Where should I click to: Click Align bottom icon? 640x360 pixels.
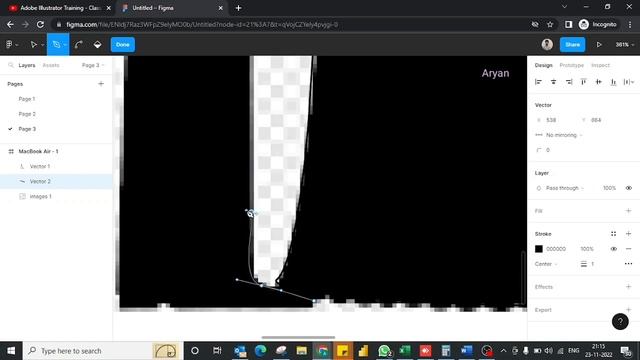tap(613, 82)
